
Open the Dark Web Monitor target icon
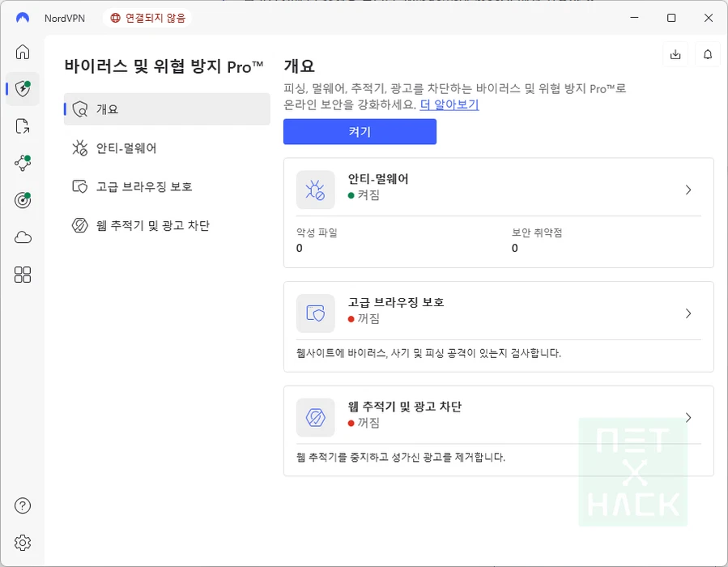pos(23,200)
